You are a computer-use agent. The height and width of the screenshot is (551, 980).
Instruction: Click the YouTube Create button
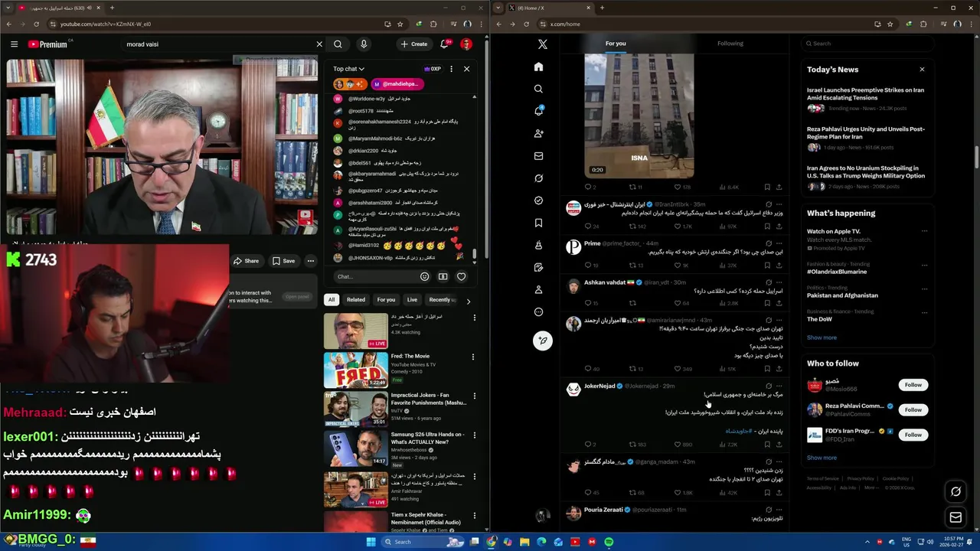(413, 44)
